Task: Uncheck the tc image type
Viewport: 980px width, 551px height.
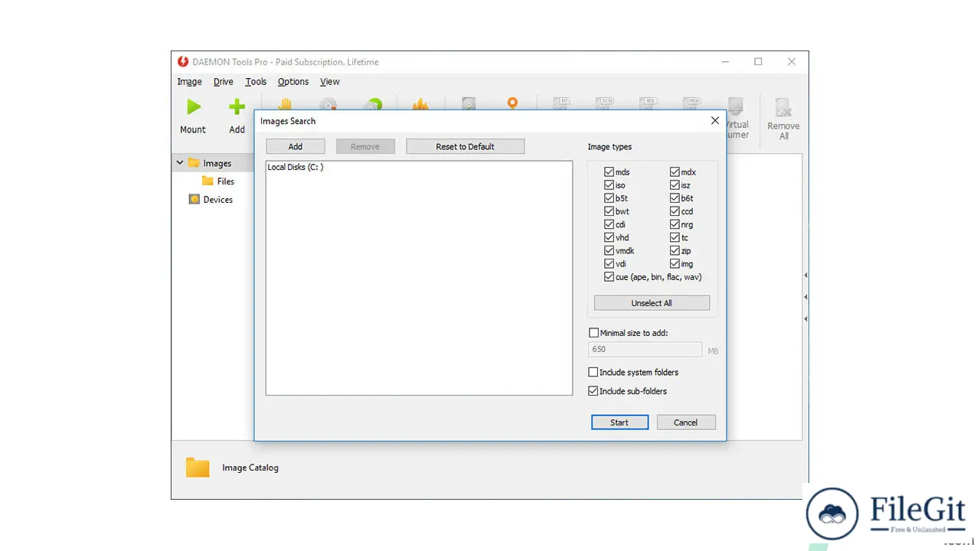Action: pos(675,237)
